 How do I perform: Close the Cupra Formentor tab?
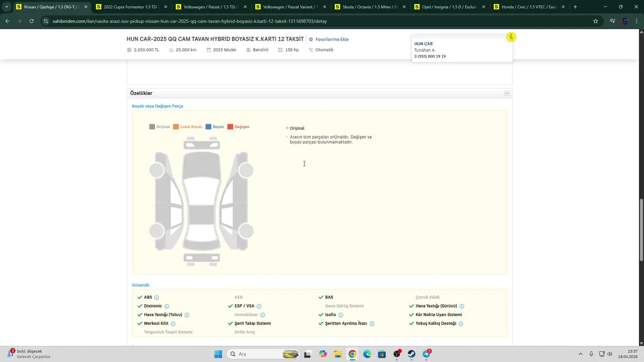pyautogui.click(x=166, y=7)
